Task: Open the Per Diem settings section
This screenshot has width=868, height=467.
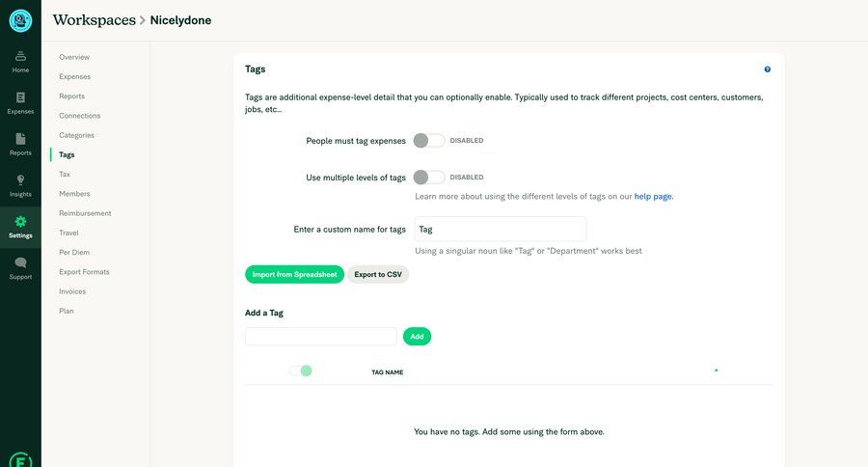Action: point(74,252)
